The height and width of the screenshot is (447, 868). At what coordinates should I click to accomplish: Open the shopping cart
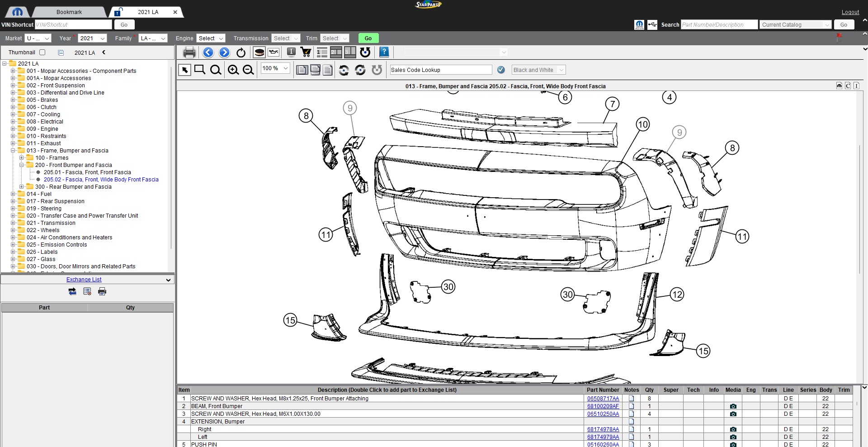[x=306, y=52]
